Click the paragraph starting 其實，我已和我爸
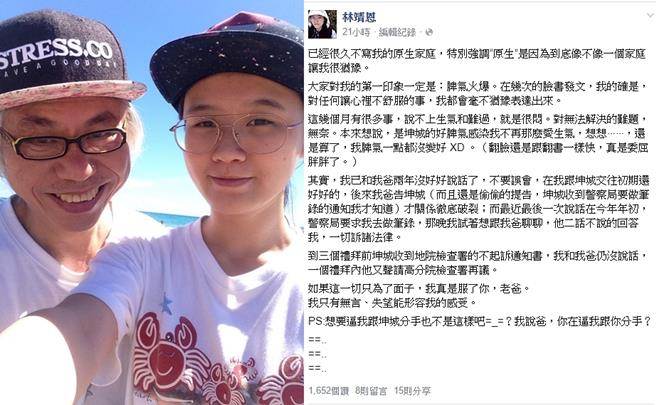The width and height of the screenshot is (656, 405). pos(479,208)
